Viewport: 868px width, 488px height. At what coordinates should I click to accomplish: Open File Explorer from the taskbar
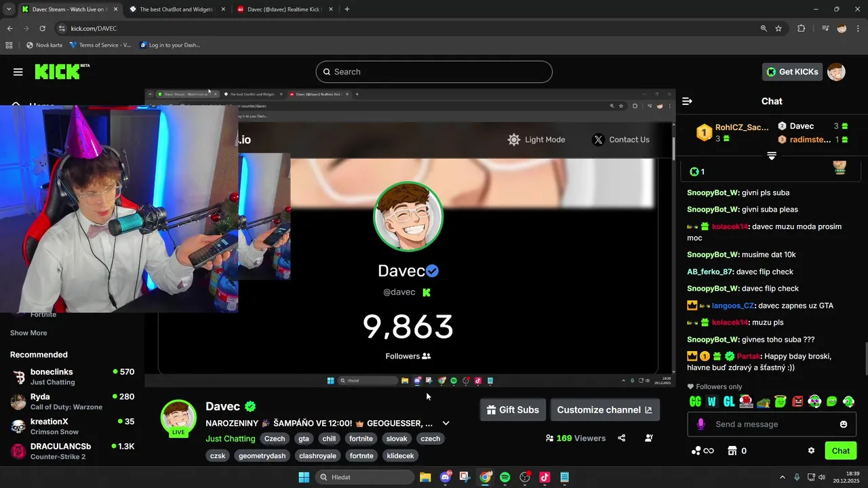pos(425,477)
